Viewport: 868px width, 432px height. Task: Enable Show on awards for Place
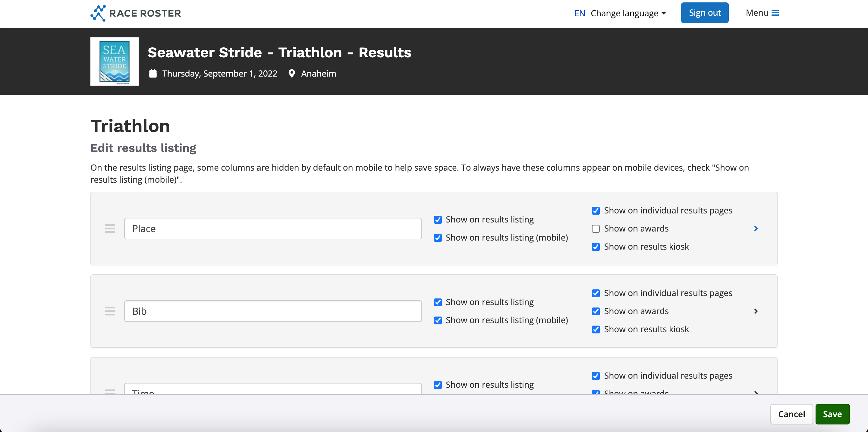[596, 229]
